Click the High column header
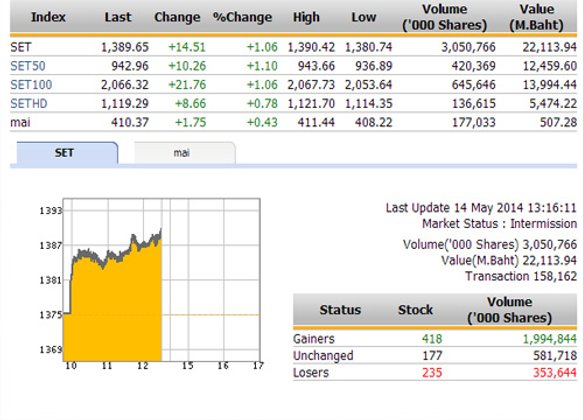This screenshot has height=420, width=583. pos(306,17)
